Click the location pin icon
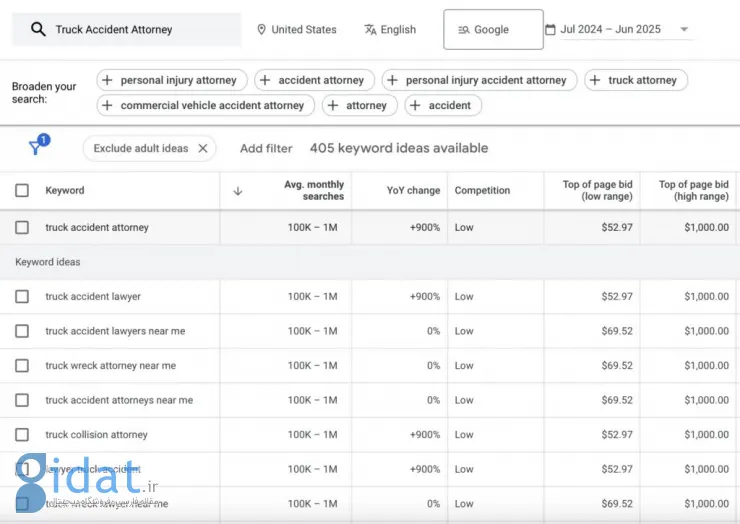Screen dimensions: 740x524 click(x=261, y=29)
